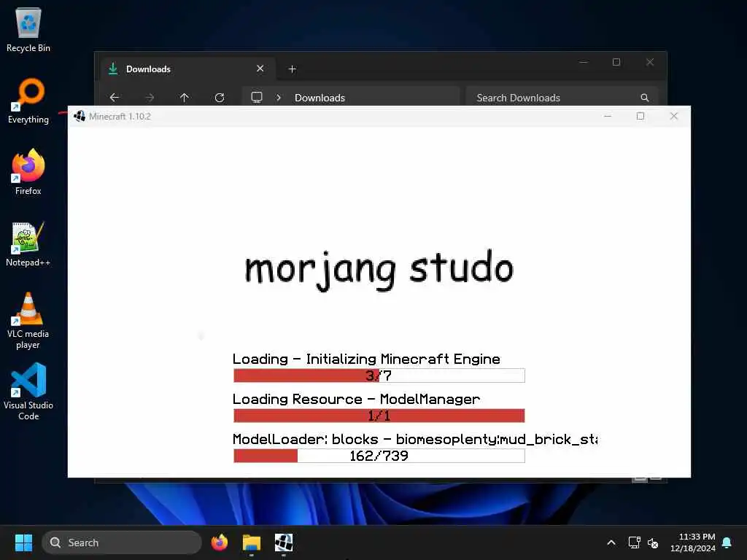Click the taskbar Search box
Viewport: 747px width, 560px height.
point(122,542)
